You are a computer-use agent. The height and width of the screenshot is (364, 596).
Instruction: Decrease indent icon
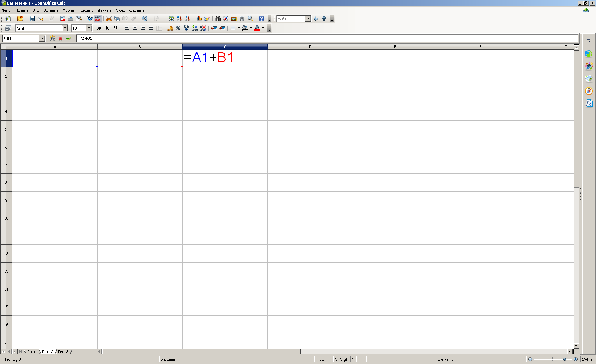(214, 28)
